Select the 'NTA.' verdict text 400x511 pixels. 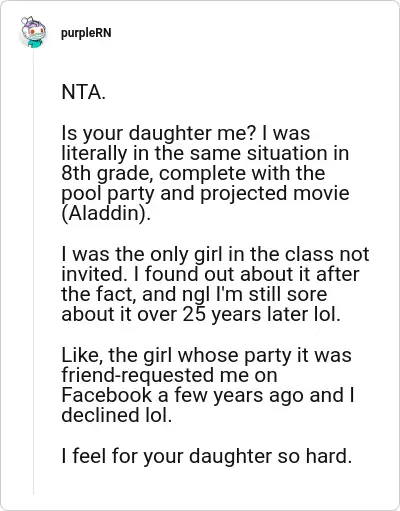[83, 92]
